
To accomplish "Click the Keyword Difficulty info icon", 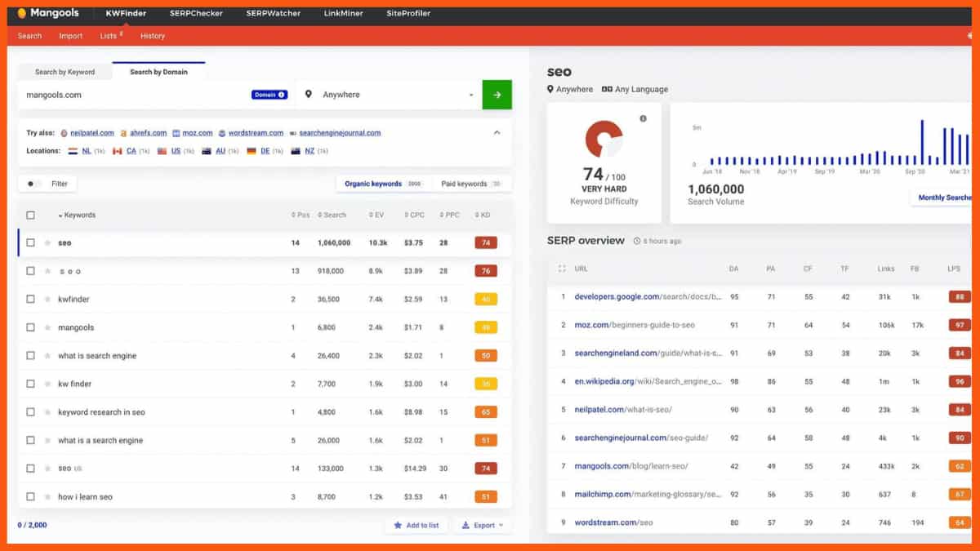I will click(x=642, y=118).
